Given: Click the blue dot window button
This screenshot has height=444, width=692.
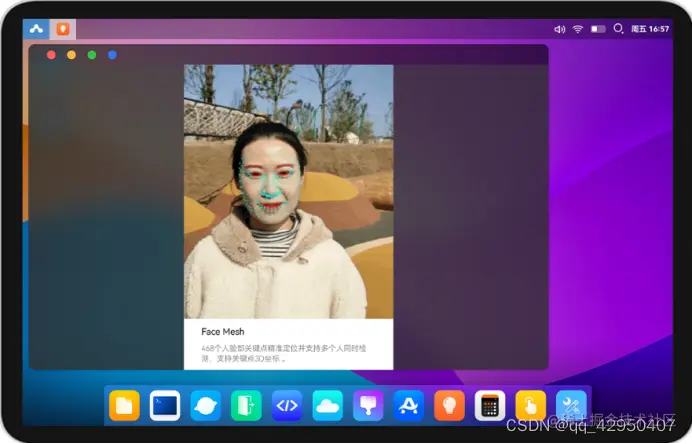Looking at the screenshot, I should pos(112,55).
